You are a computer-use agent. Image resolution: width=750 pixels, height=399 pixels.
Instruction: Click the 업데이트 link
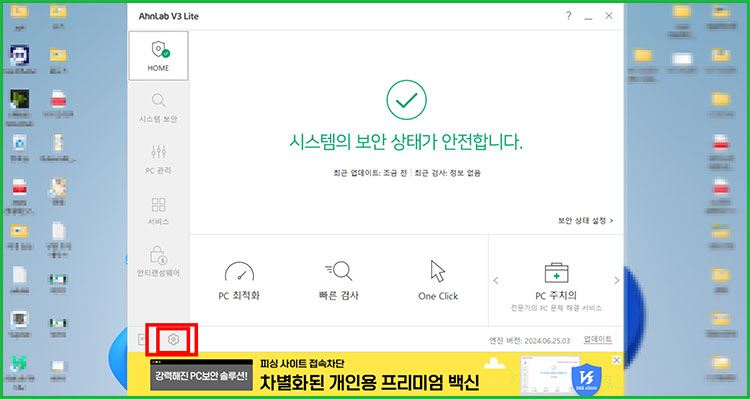point(598,339)
